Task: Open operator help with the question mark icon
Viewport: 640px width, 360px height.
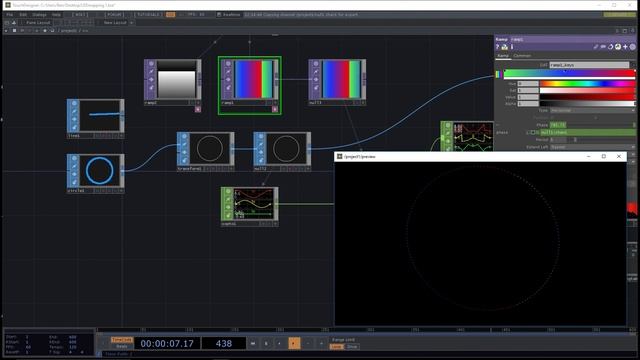Action: (x=498, y=47)
